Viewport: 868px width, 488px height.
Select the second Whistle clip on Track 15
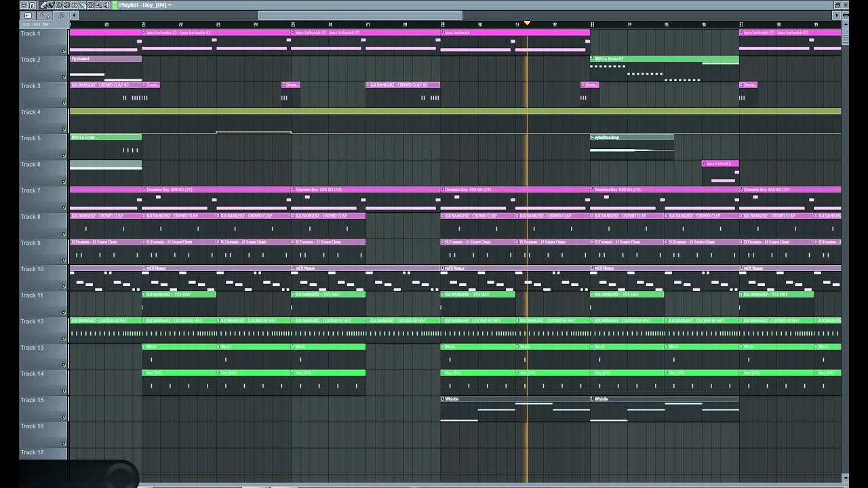(x=664, y=399)
